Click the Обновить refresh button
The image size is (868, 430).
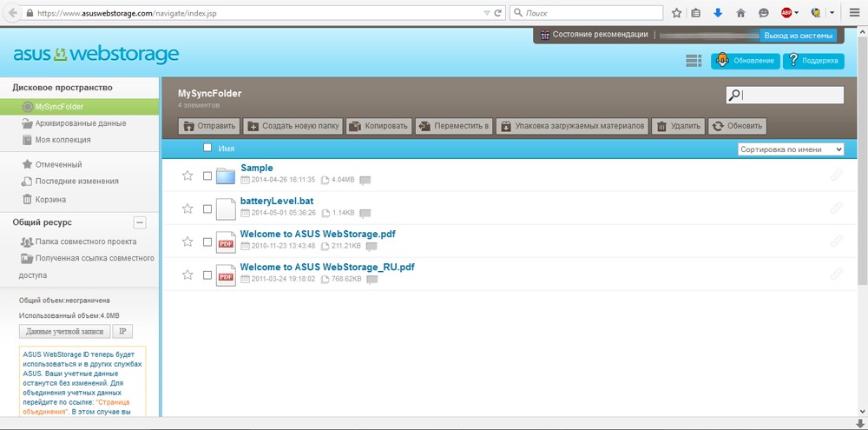coord(737,126)
